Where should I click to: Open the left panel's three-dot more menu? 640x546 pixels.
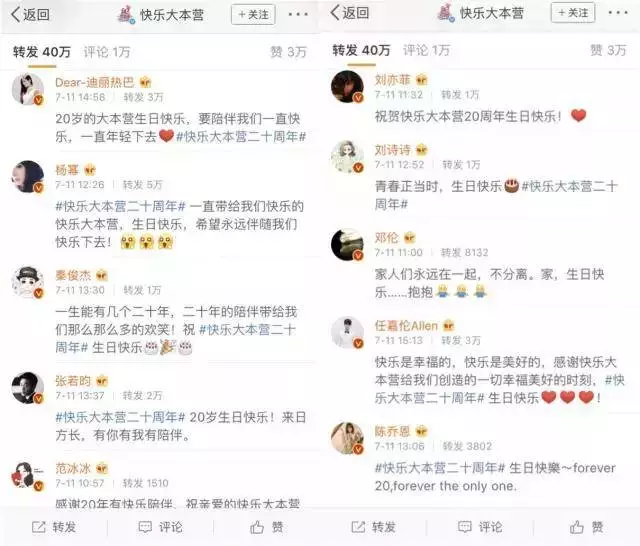298,14
